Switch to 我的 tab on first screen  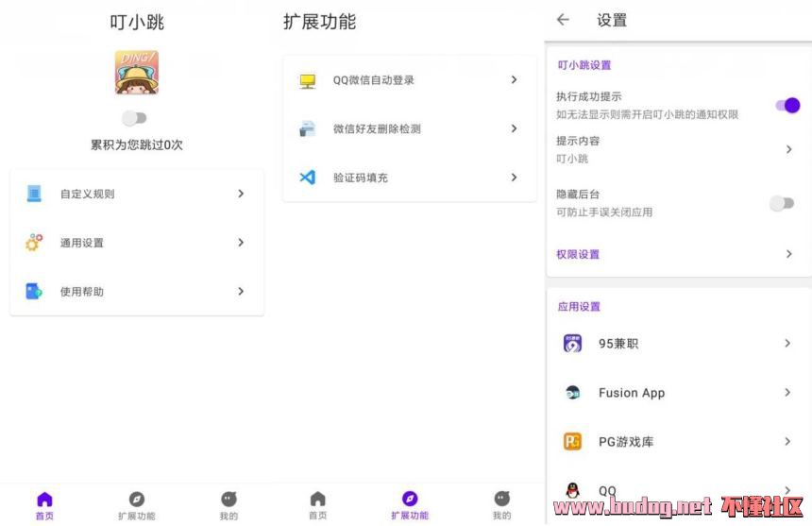[228, 506]
